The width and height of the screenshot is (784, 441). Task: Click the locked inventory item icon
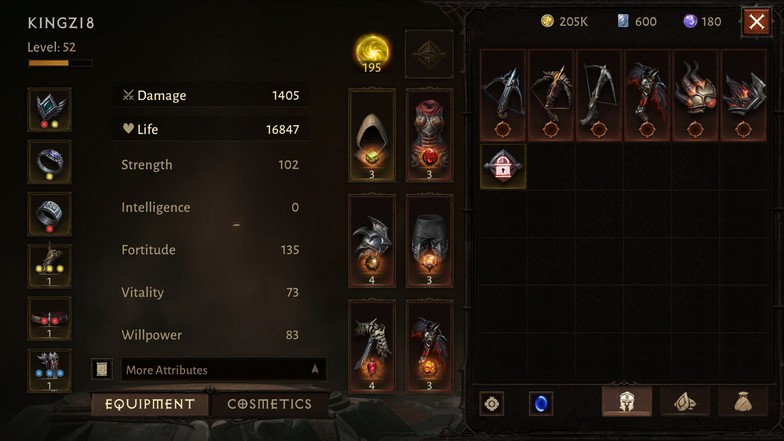pyautogui.click(x=502, y=166)
